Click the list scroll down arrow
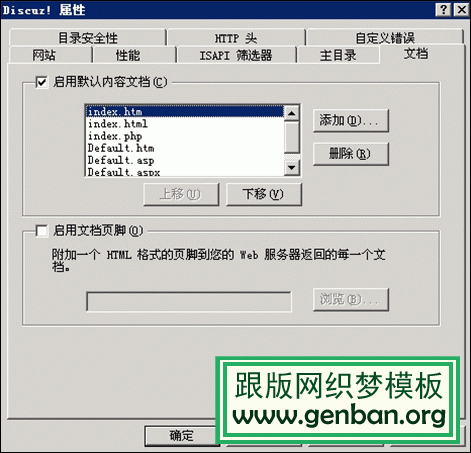Image resolution: width=471 pixels, height=453 pixels. pyautogui.click(x=292, y=168)
